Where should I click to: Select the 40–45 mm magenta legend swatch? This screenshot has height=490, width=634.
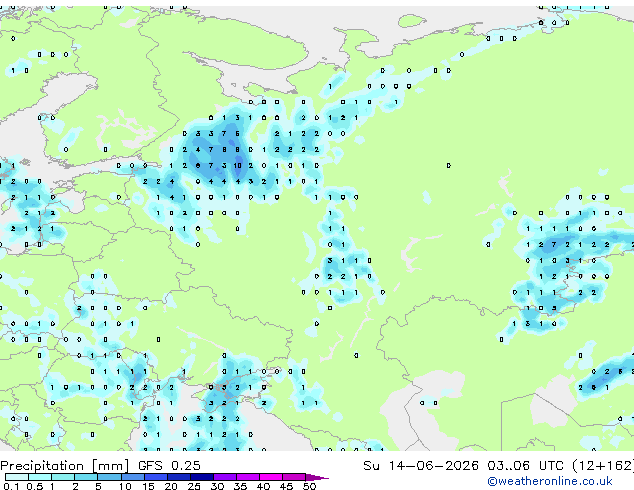(x=271, y=477)
